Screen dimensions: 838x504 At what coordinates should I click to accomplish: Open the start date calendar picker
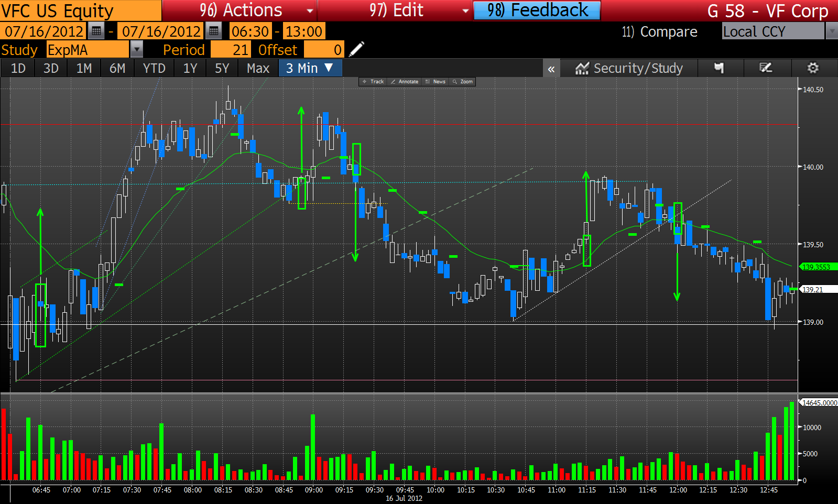click(96, 31)
